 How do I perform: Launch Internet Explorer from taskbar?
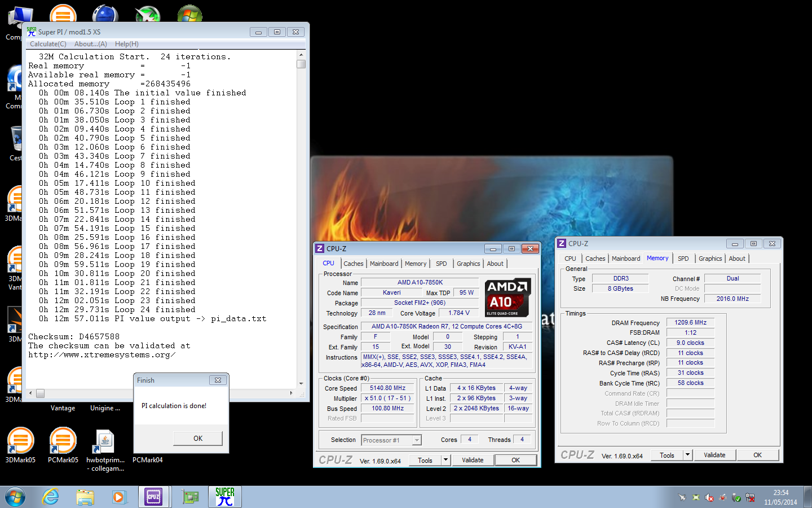point(51,497)
